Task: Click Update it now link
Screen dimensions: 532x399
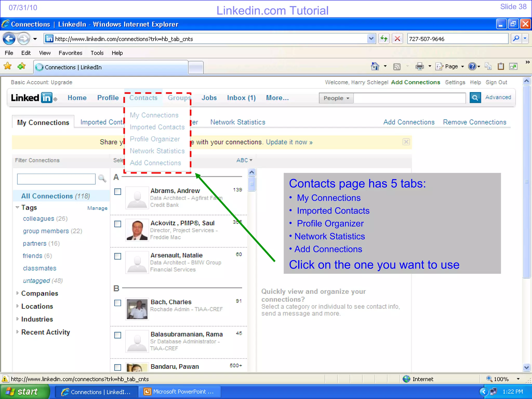Action: pyautogui.click(x=289, y=142)
